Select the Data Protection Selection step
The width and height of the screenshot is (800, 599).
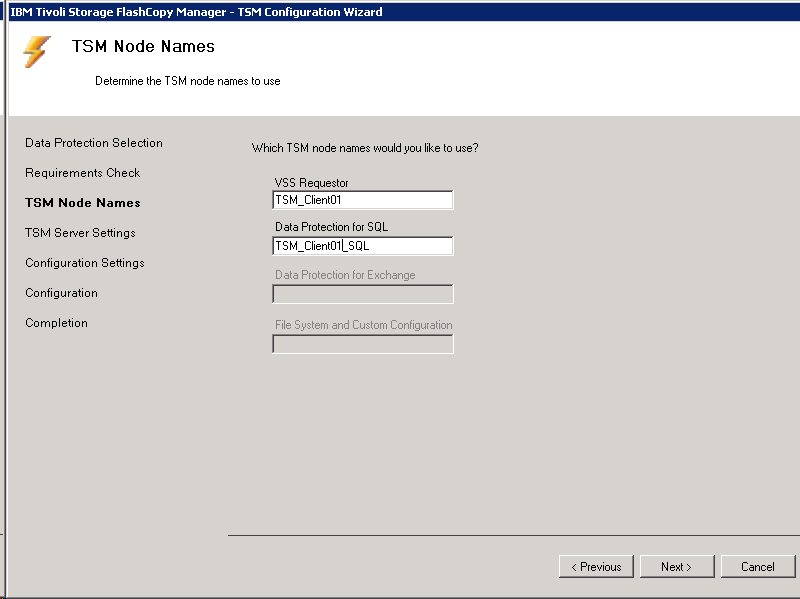93,143
